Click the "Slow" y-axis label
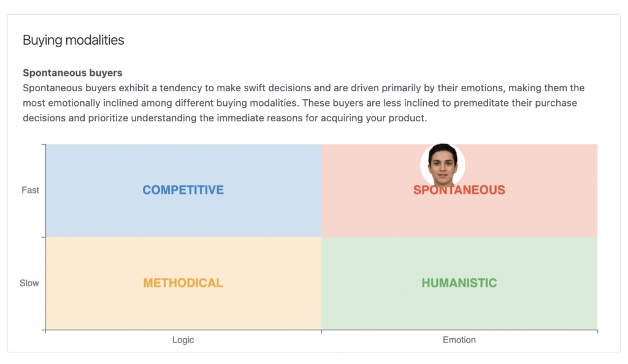The width and height of the screenshot is (628, 364). click(x=29, y=283)
